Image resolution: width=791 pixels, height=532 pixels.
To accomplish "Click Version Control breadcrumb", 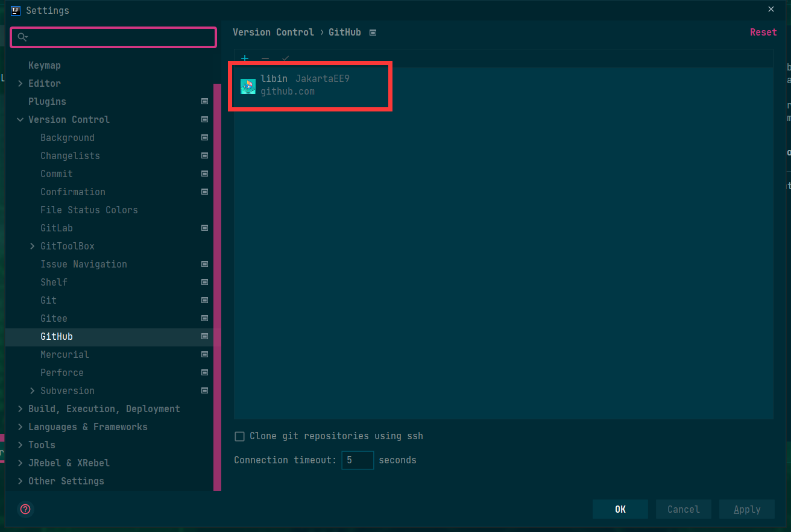I will (273, 33).
